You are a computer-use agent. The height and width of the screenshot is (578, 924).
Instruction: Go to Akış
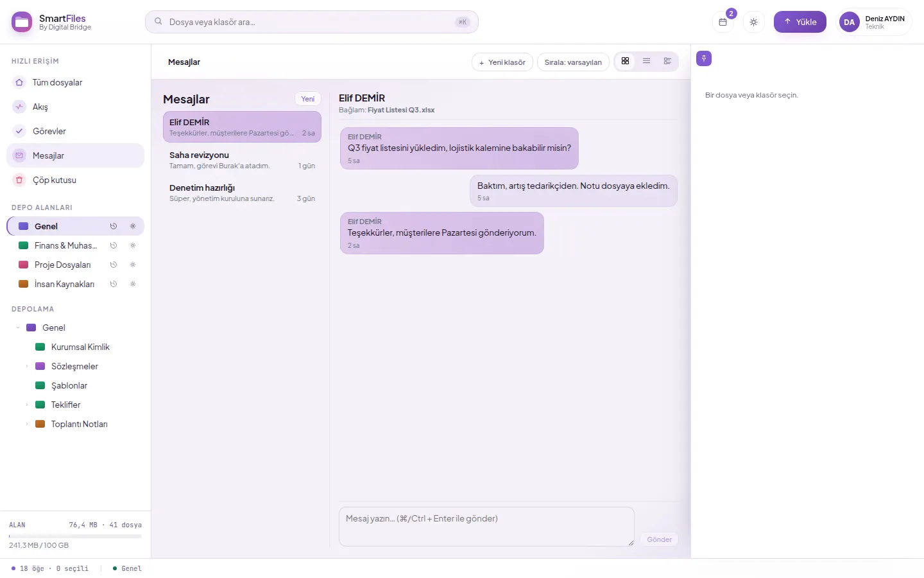75,107
